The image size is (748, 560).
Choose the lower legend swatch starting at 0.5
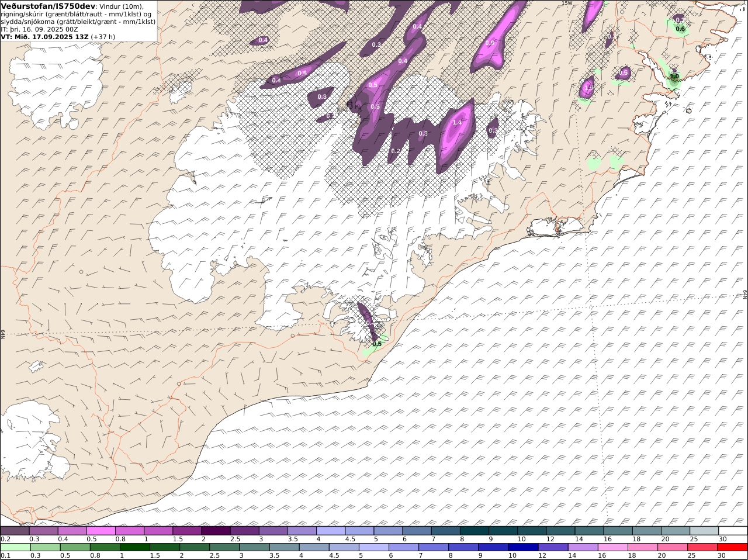pyautogui.click(x=75, y=547)
